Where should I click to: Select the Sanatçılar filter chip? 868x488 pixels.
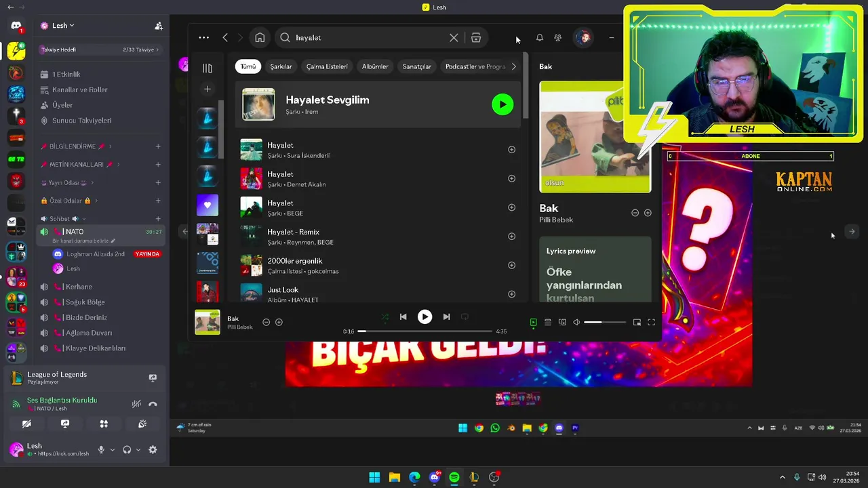pyautogui.click(x=416, y=66)
